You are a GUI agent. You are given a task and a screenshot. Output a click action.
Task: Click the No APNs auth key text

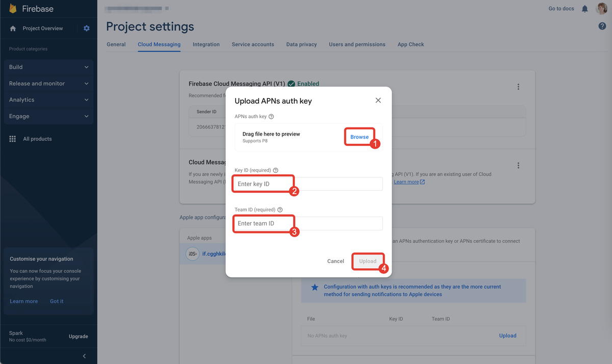[x=327, y=336]
